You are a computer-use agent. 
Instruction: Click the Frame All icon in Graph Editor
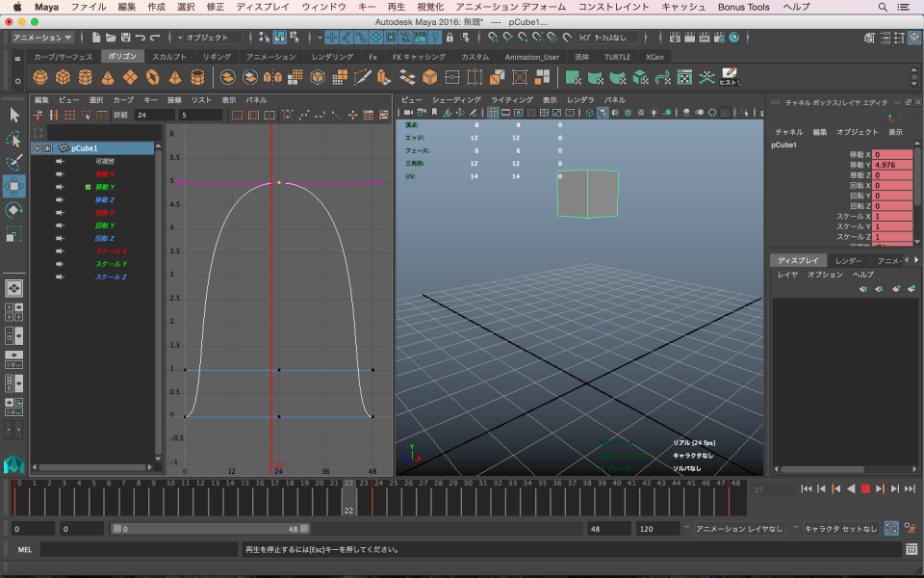pos(237,115)
